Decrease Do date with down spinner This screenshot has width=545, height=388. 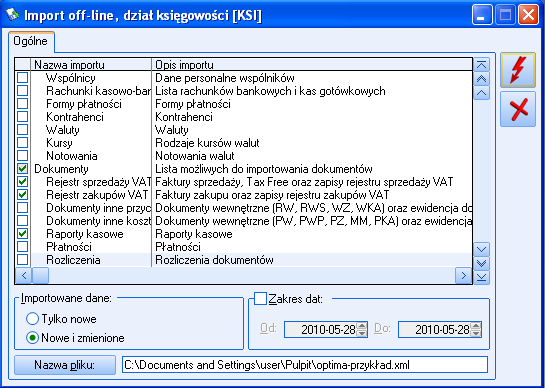[x=476, y=333]
